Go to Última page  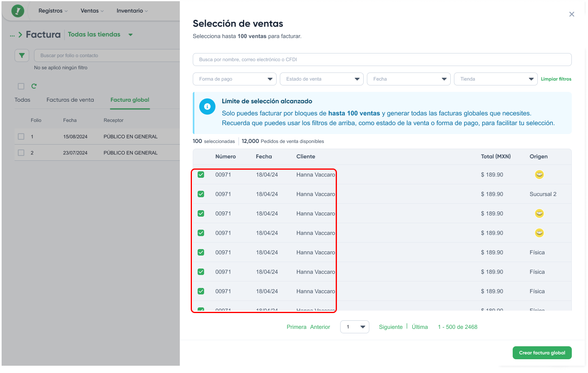point(420,327)
